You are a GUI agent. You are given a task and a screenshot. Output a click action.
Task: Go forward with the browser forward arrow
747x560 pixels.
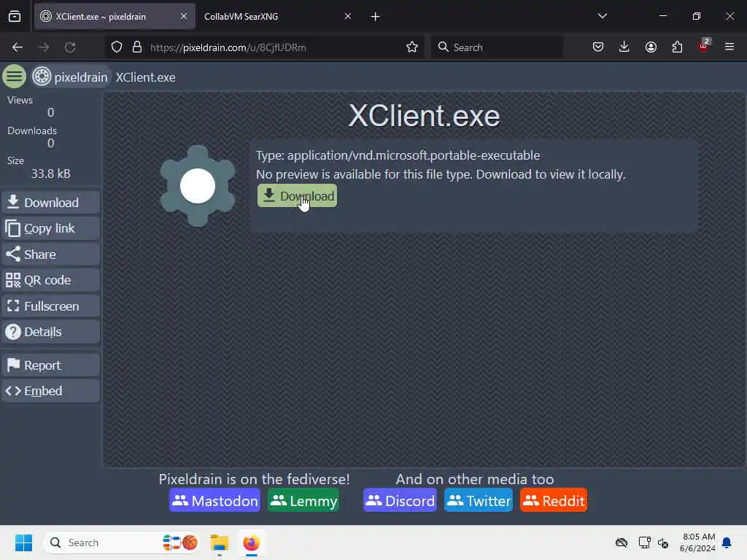coord(44,47)
